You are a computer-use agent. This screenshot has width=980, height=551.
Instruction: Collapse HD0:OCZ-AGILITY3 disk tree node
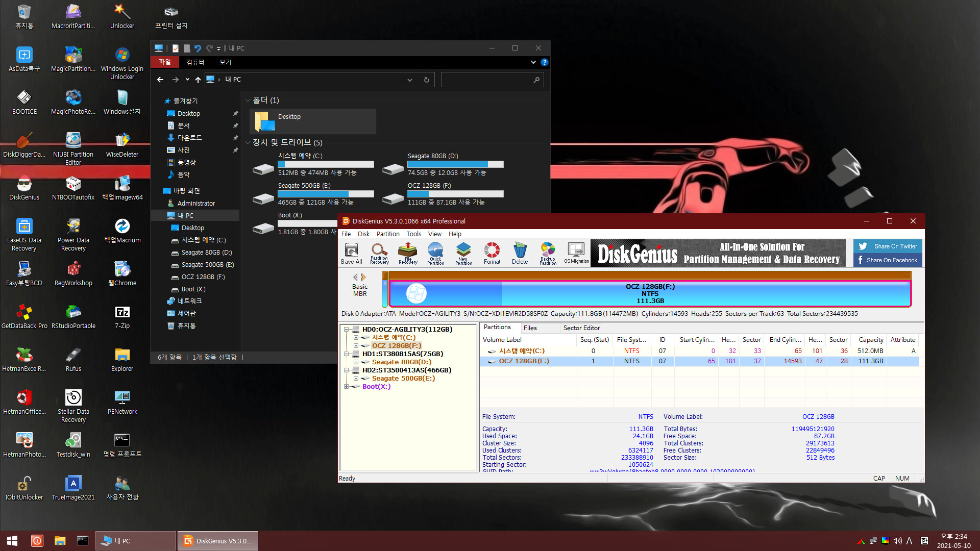pyautogui.click(x=347, y=329)
